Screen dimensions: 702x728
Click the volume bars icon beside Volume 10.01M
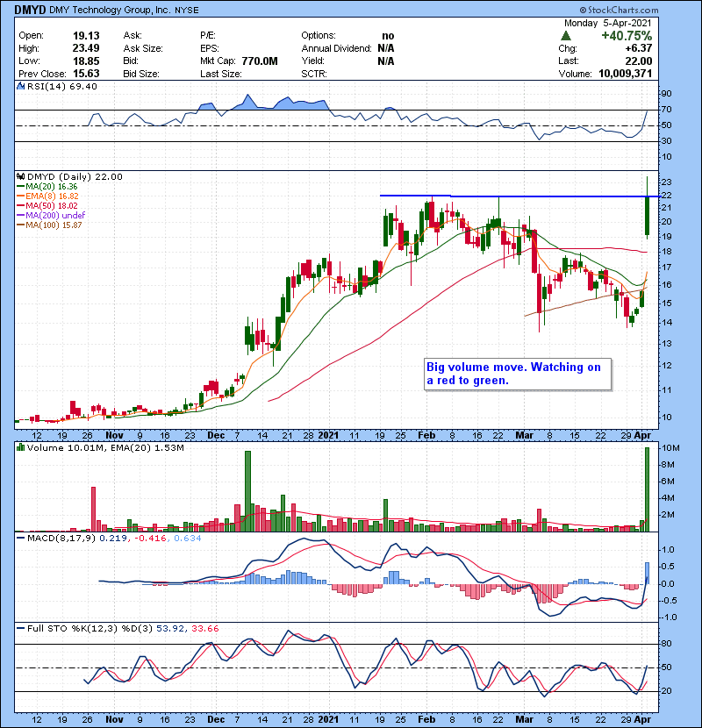20,447
